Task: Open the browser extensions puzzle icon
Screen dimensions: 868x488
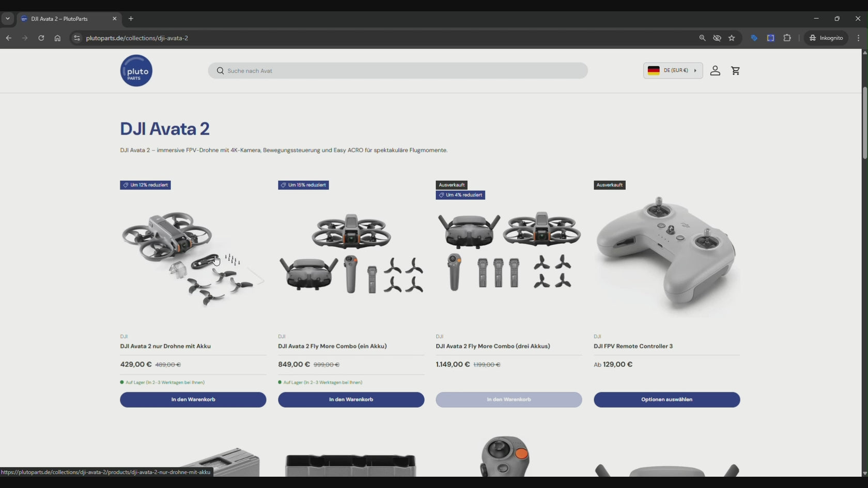Action: pos(787,38)
